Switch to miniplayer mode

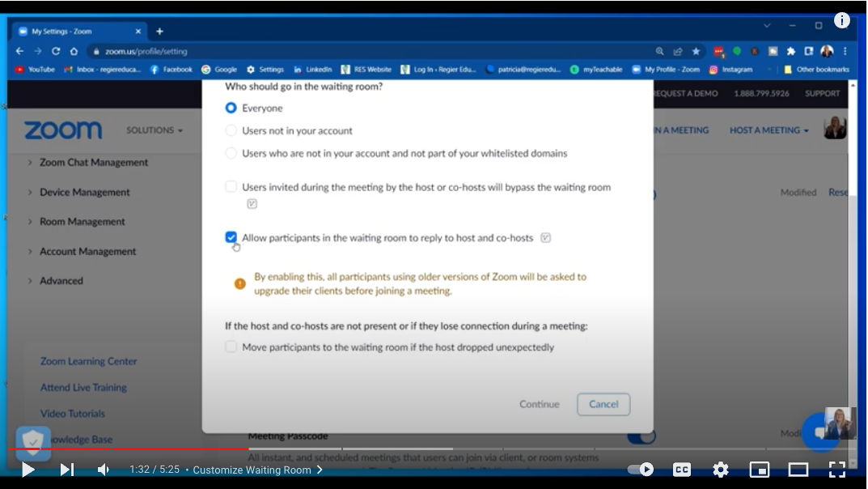click(x=760, y=470)
